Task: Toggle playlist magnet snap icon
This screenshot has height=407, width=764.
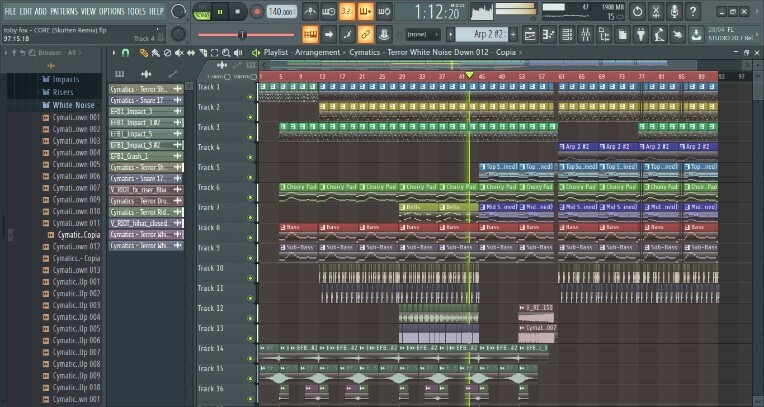Action: (x=125, y=53)
